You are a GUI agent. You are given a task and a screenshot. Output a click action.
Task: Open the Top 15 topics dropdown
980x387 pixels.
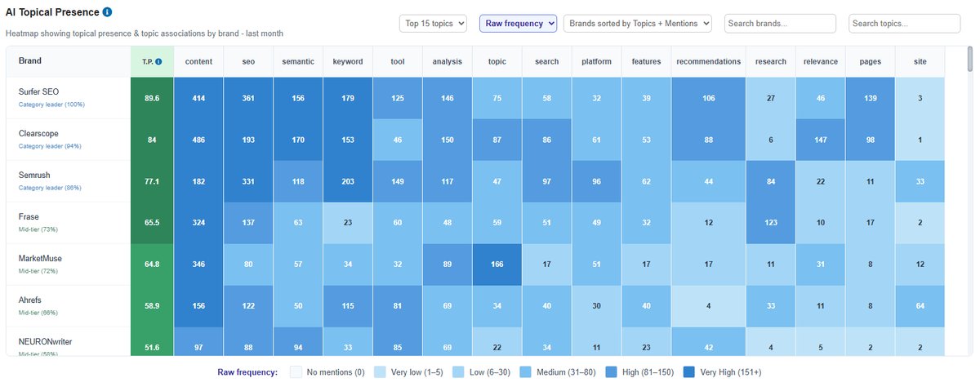434,24
